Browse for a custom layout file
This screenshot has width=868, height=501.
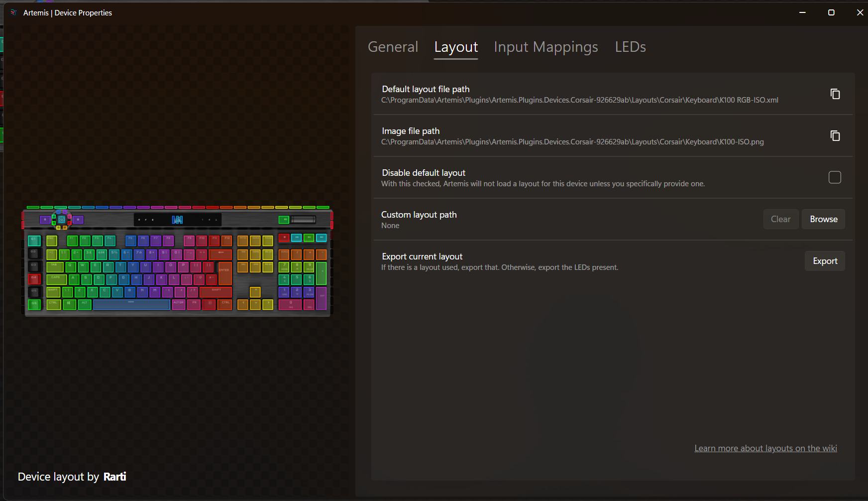pos(823,219)
